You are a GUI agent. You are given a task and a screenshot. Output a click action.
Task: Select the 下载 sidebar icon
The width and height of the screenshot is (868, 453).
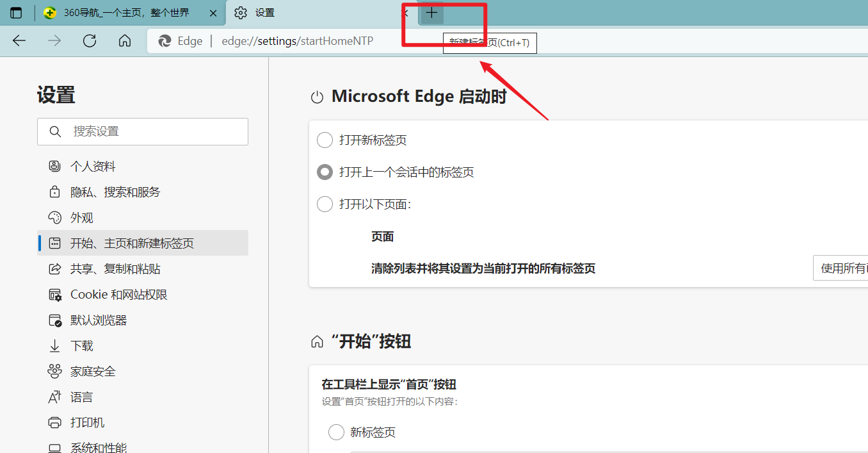(x=55, y=345)
